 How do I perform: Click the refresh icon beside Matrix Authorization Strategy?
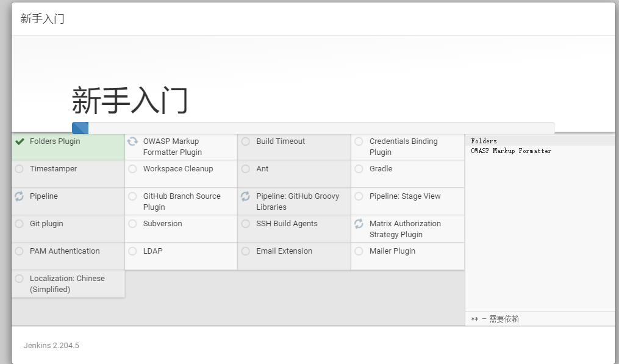point(359,224)
